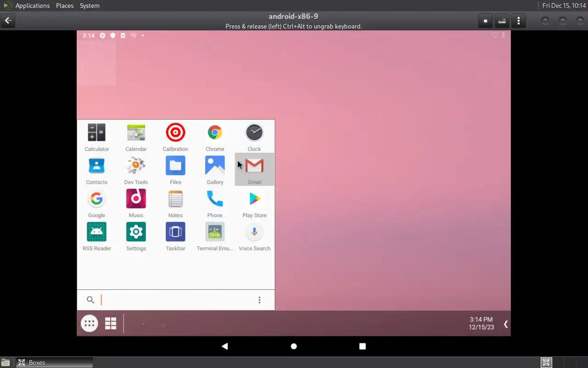Open the Places menu
Image resolution: width=588 pixels, height=368 pixels.
65,6
